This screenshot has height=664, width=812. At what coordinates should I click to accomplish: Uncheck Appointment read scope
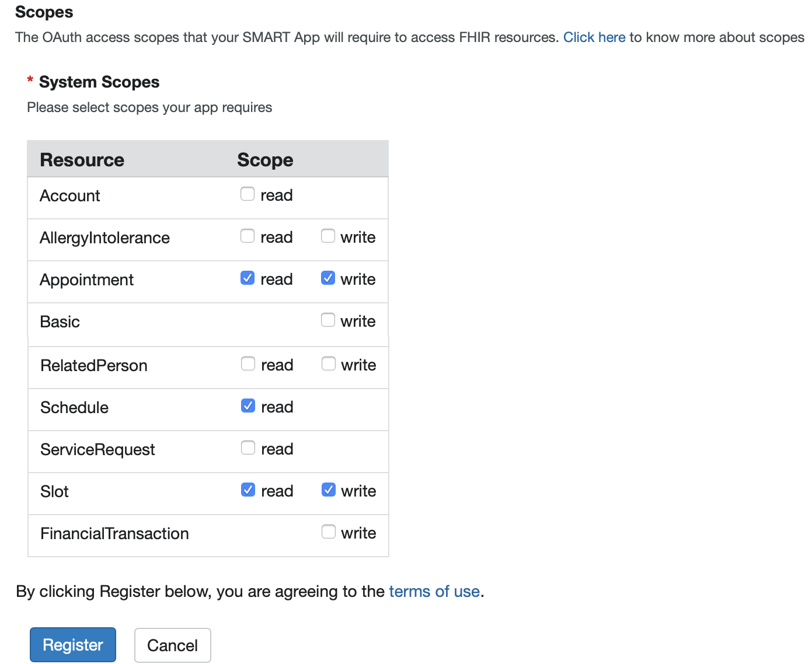[x=248, y=278]
